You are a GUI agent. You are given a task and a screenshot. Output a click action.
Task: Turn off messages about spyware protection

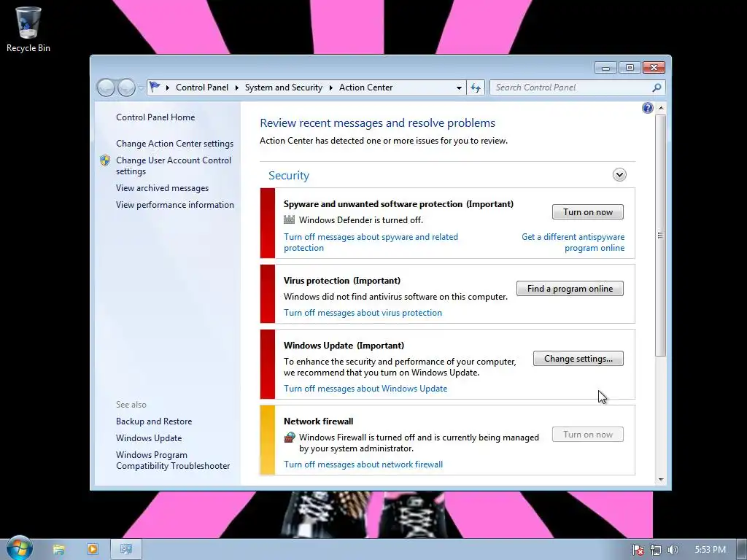371,242
